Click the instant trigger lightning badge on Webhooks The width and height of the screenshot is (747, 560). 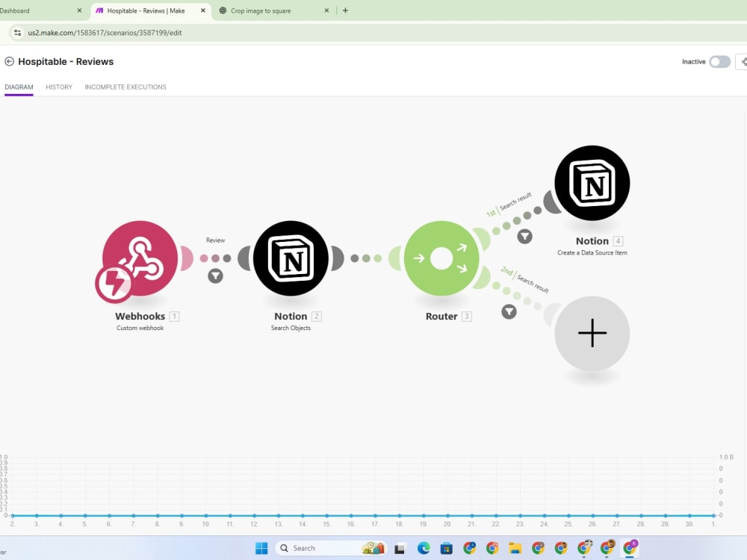114,284
